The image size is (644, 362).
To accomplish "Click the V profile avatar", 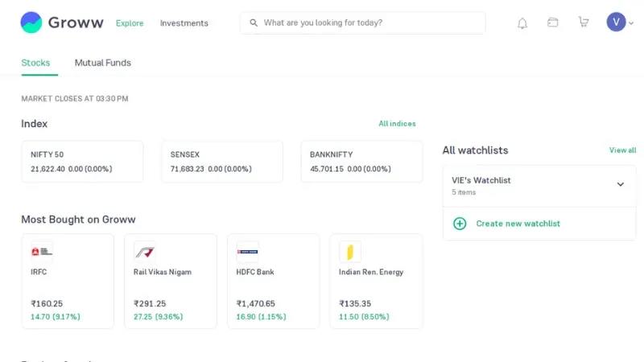I will (616, 23).
